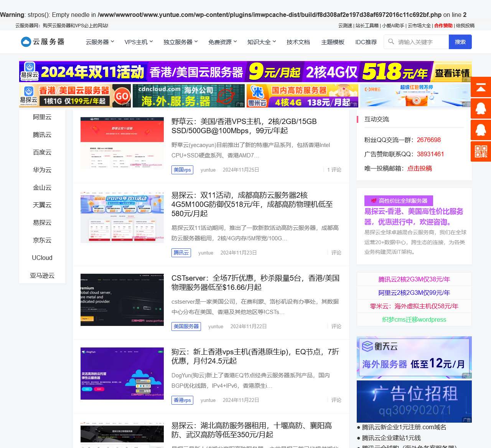Image resolution: width=491 pixels, height=448 pixels.
Task: Open the 主题模板 nav item
Action: pyautogui.click(x=333, y=42)
